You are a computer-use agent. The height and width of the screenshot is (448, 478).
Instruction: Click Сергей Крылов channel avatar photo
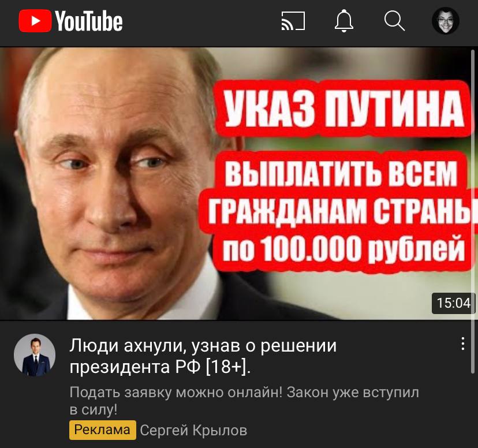pos(35,354)
